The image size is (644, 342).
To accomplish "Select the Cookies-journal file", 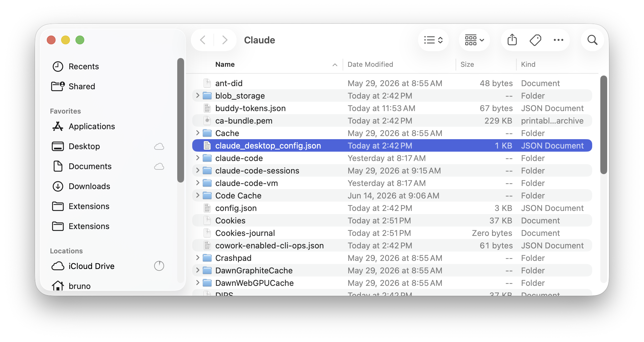I will [x=392, y=233].
